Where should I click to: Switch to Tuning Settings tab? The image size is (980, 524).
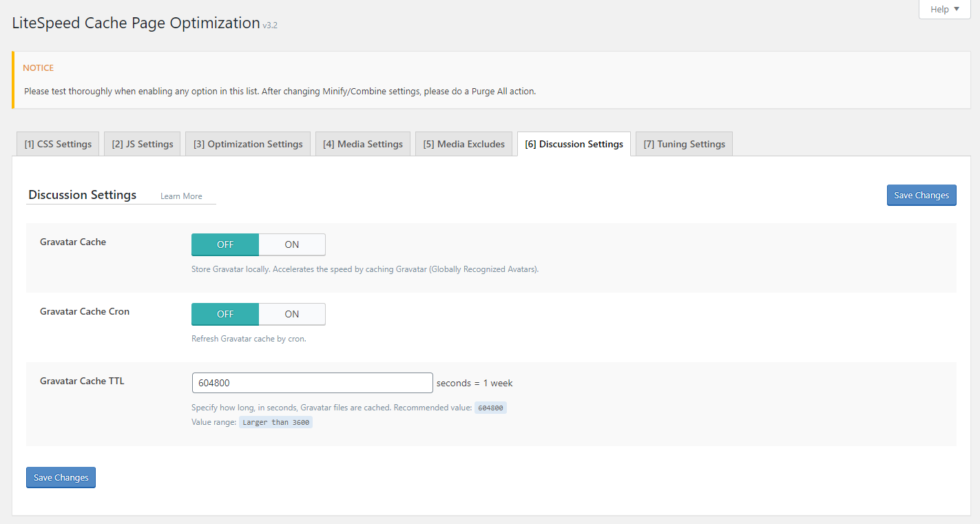pos(684,144)
